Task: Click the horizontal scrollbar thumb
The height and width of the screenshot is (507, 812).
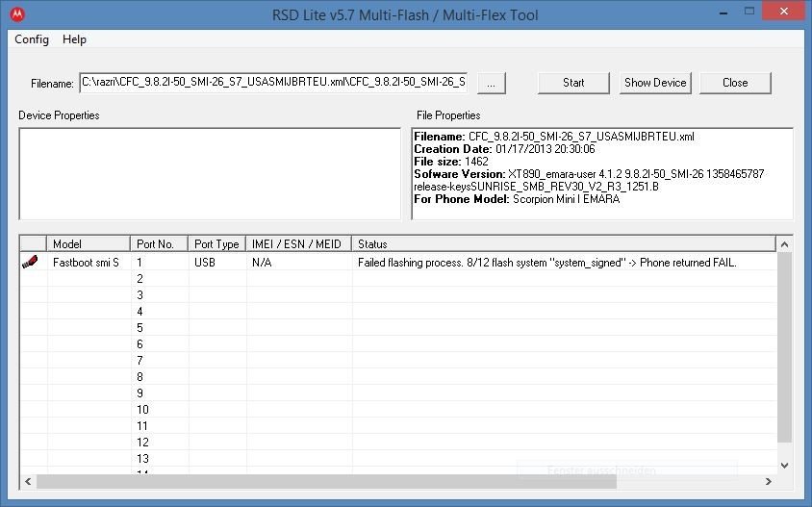Action: pos(326,482)
